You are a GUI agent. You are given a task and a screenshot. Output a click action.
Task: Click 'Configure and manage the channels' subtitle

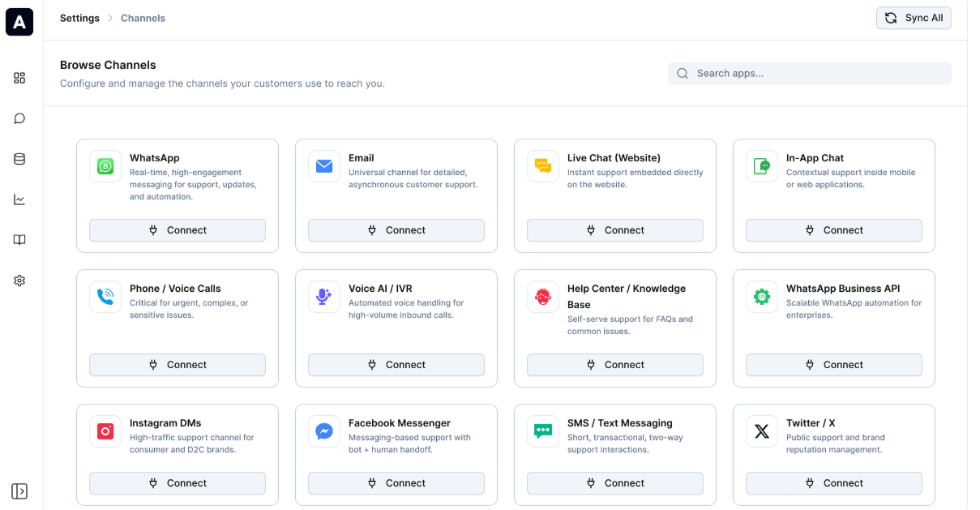[x=222, y=84]
